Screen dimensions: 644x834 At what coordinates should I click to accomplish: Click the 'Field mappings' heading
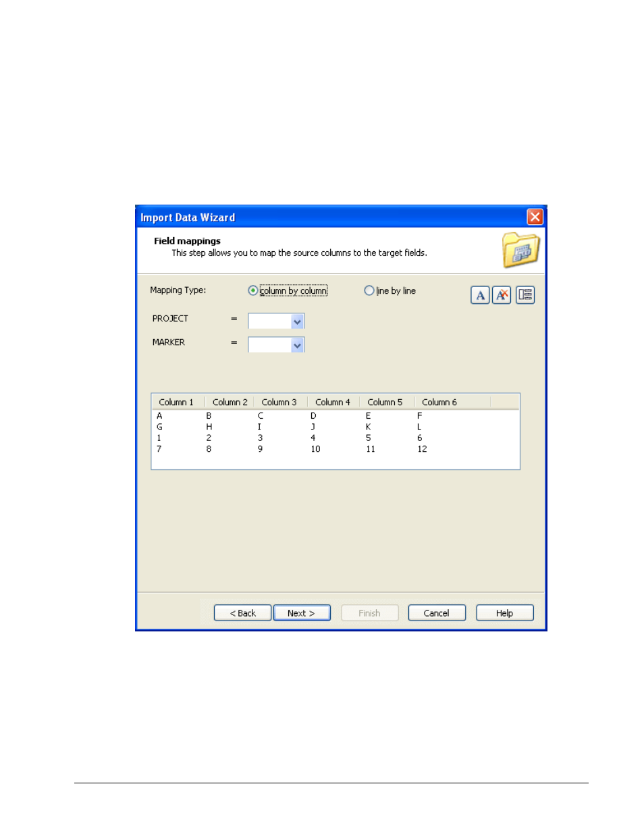pyautogui.click(x=187, y=241)
